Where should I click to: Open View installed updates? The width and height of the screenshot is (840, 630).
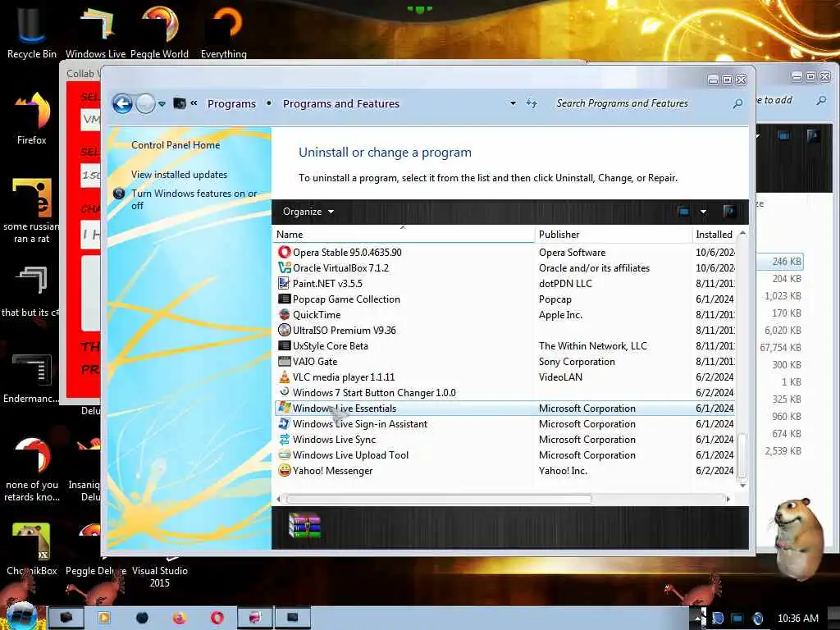pyautogui.click(x=179, y=174)
